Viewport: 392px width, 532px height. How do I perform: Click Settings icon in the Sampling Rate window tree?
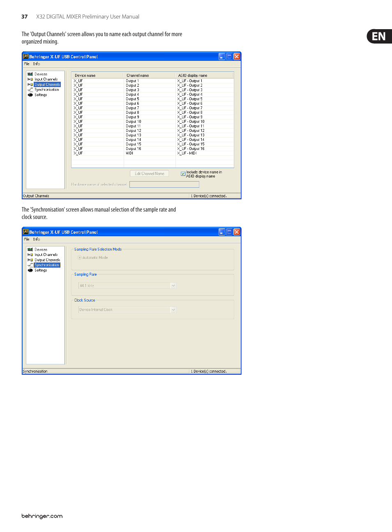point(30,270)
